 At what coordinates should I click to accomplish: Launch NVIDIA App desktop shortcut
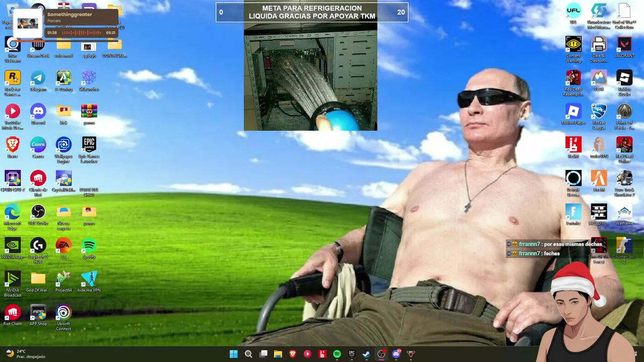[13, 249]
